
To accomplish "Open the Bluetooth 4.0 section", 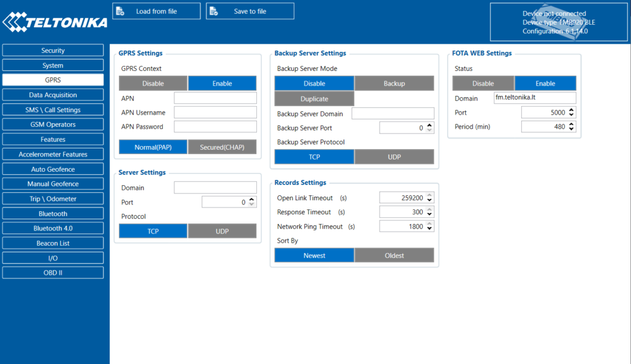I will click(x=53, y=228).
